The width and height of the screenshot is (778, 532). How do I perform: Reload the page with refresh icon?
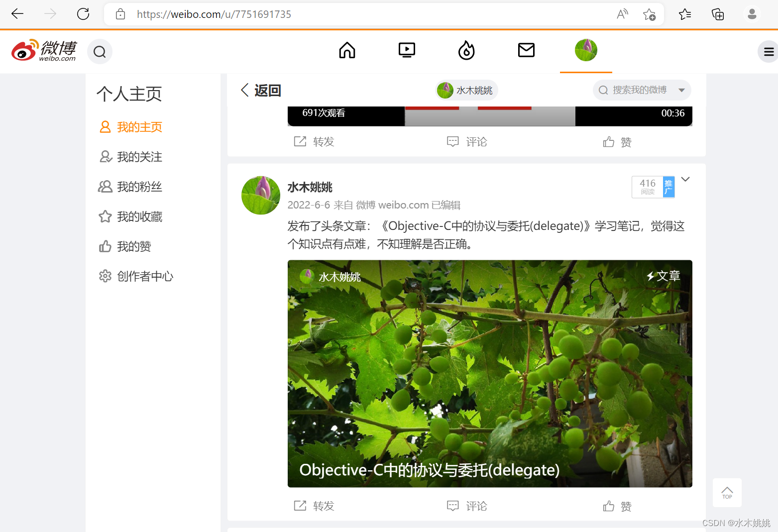[83, 14]
